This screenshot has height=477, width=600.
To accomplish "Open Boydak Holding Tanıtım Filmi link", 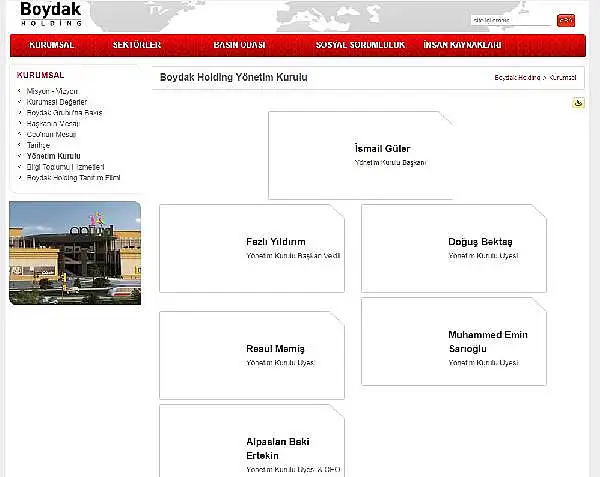I will tap(73, 178).
